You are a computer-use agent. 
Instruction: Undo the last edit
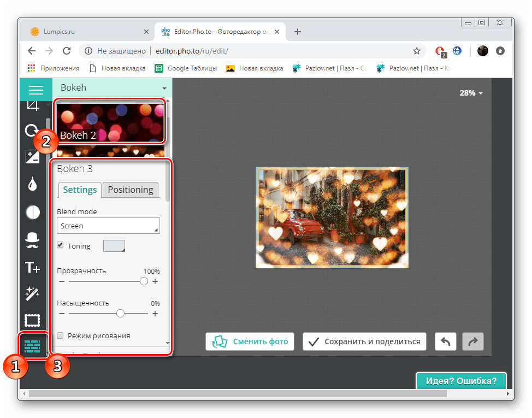(446, 342)
